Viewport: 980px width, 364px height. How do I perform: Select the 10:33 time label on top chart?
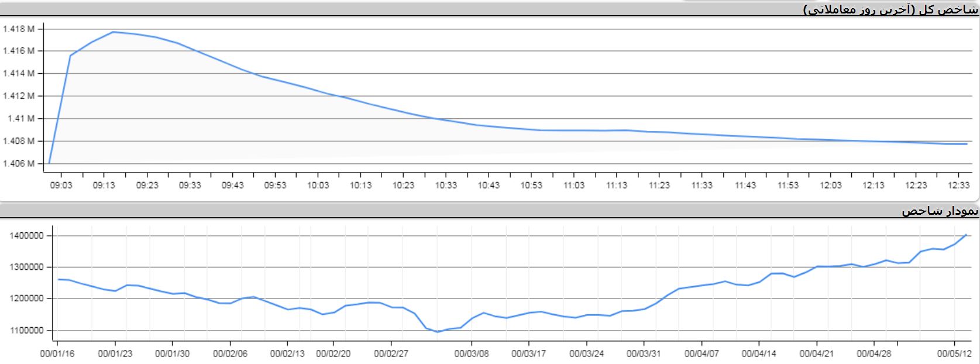point(445,185)
